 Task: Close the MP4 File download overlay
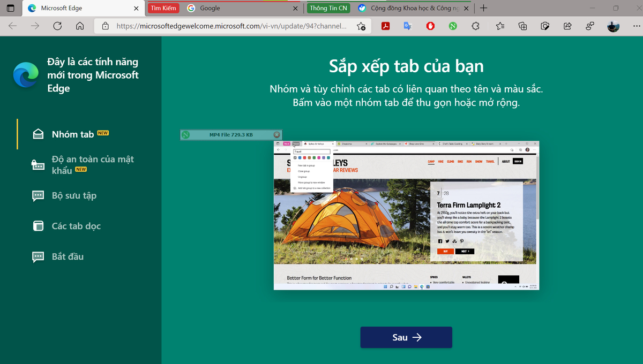[x=276, y=135]
